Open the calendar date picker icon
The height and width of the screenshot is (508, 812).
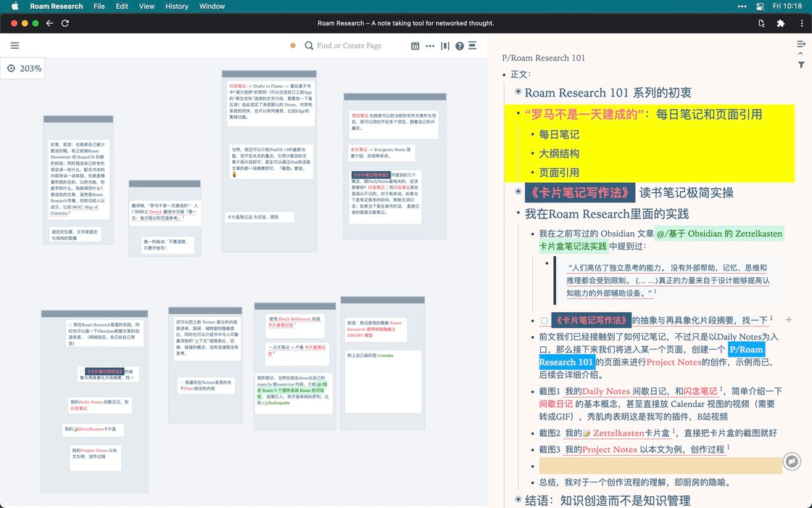[415, 46]
